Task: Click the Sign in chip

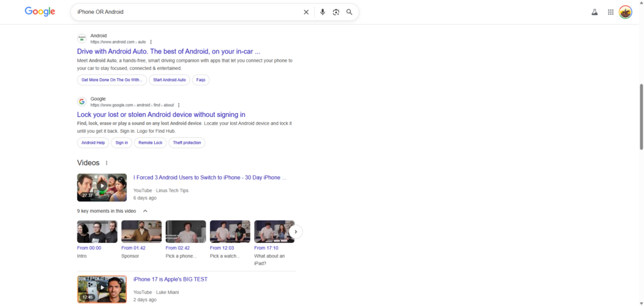Action: pyautogui.click(x=121, y=143)
